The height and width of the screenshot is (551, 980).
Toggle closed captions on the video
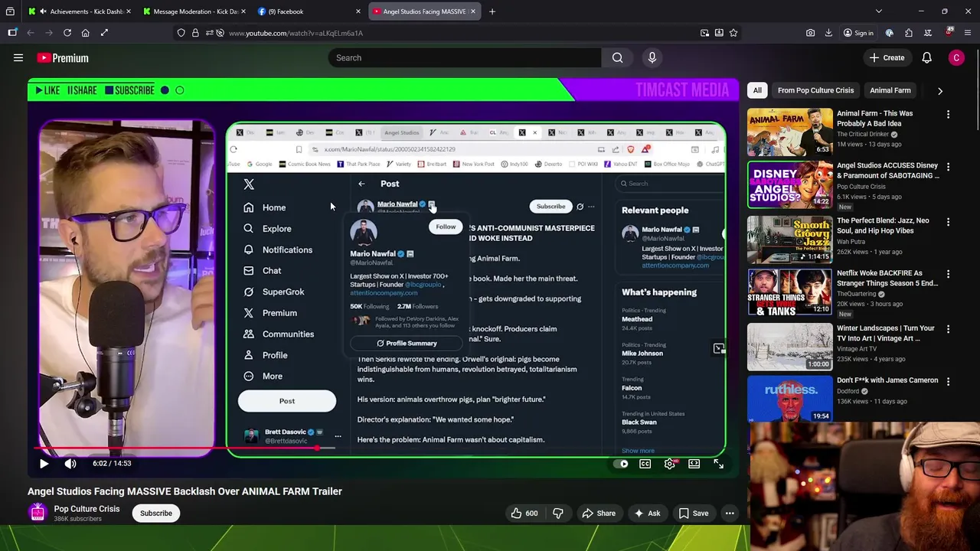point(645,463)
